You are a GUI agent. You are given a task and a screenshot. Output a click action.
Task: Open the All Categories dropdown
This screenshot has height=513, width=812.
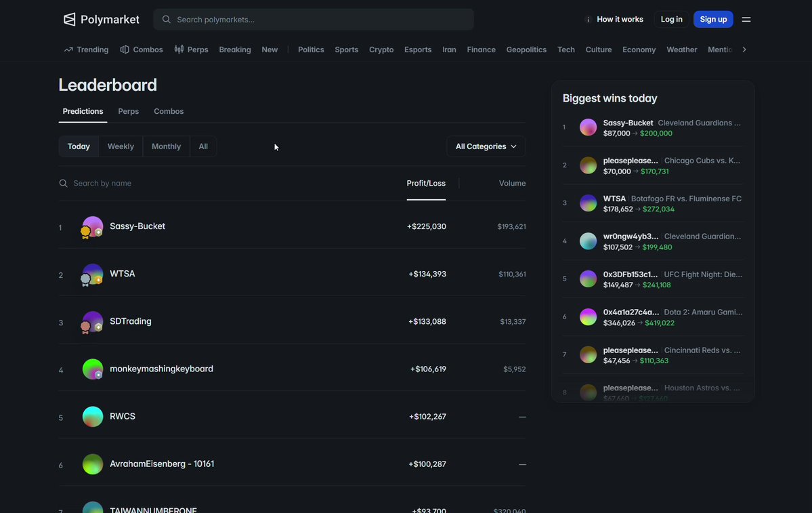click(x=486, y=146)
